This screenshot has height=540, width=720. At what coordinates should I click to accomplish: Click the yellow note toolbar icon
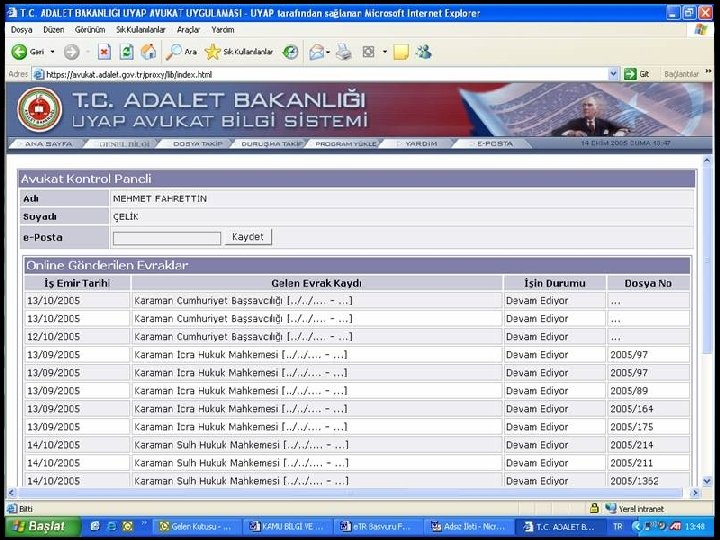point(401,52)
